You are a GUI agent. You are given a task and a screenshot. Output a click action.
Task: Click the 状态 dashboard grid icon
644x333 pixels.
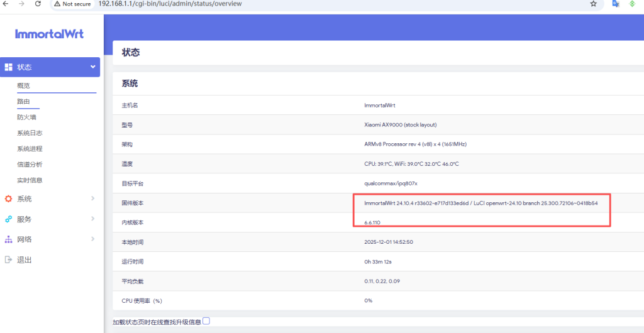tap(9, 67)
